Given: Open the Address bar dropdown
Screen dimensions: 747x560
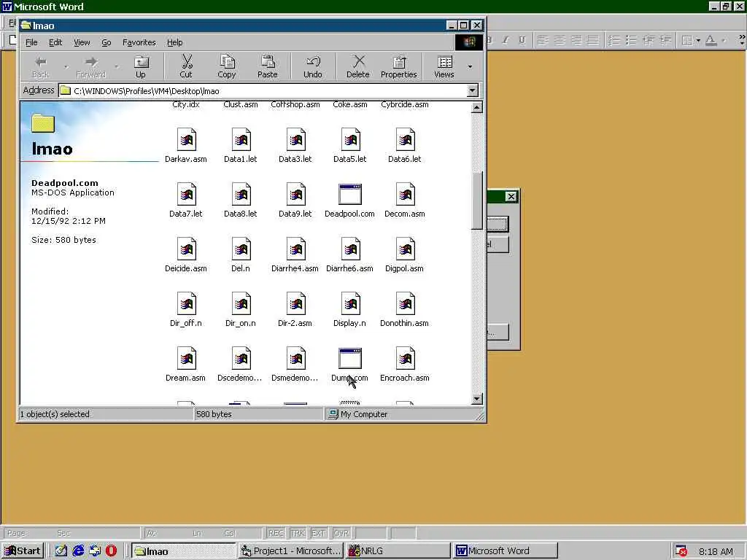Looking at the screenshot, I should 472,90.
